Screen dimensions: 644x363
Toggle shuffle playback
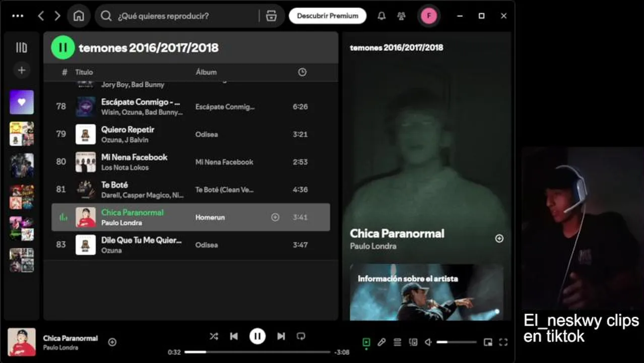pos(214,336)
